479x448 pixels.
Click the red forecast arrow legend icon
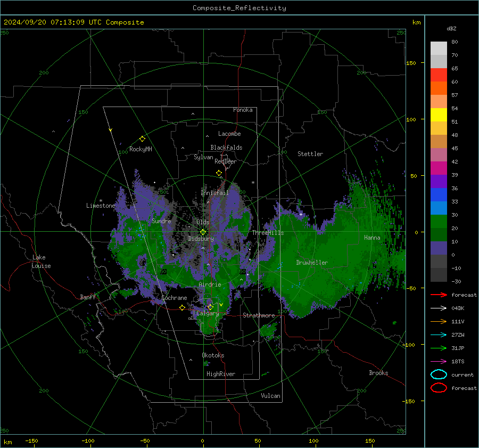click(439, 295)
